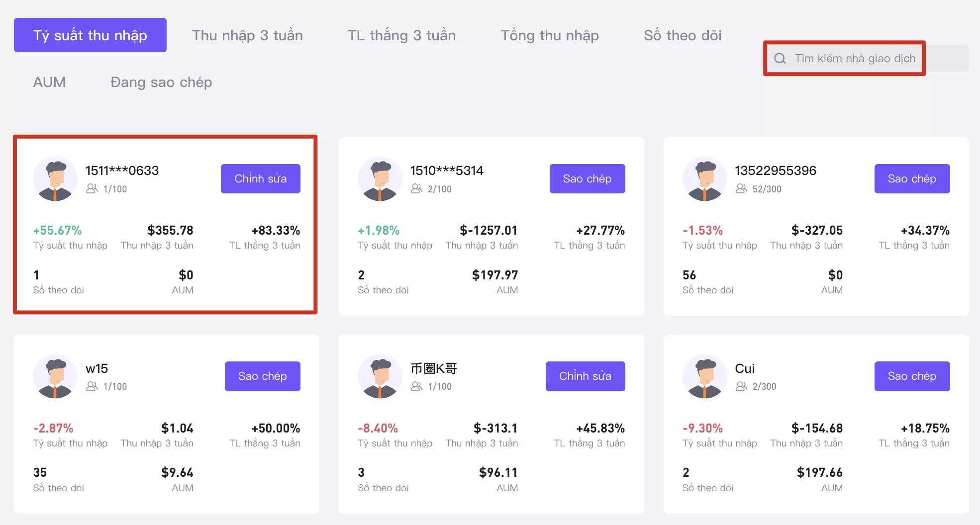
Task: Open avatar of trader 13522955396
Action: tap(705, 179)
